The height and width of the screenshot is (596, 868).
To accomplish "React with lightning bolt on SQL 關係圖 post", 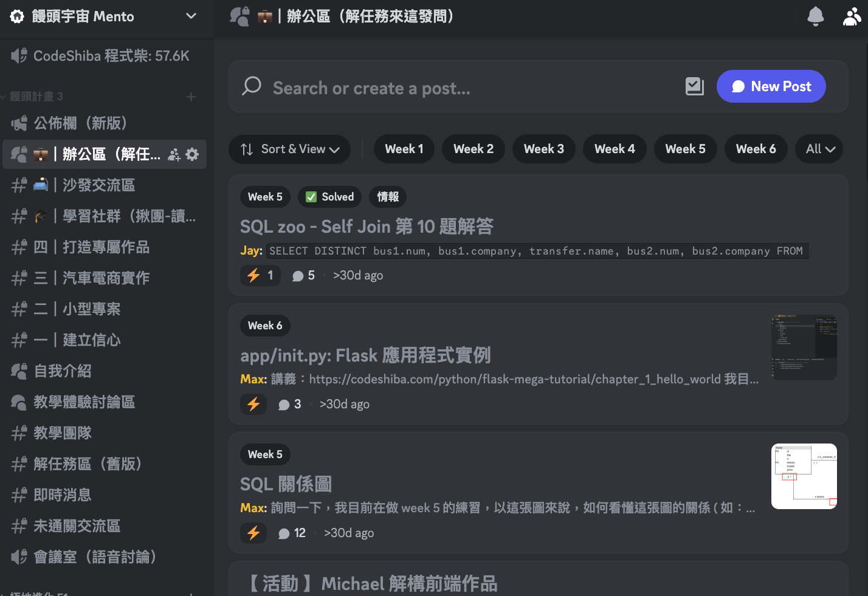I will (253, 533).
